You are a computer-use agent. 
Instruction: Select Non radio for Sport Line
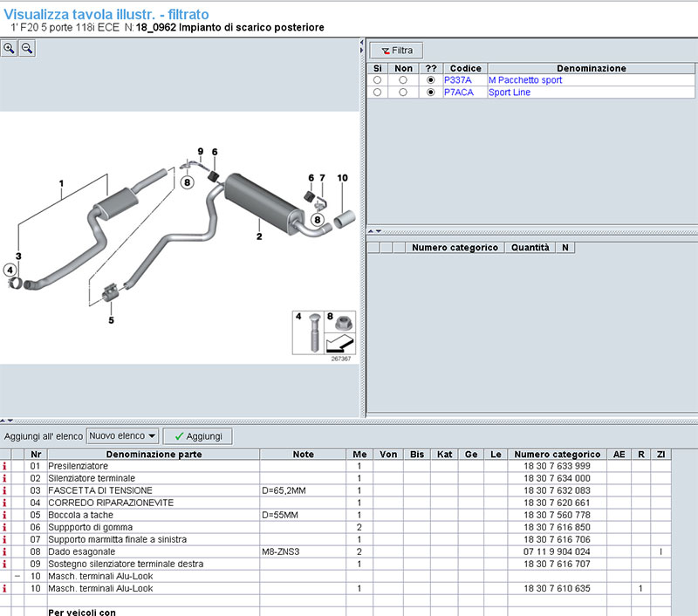point(402,92)
